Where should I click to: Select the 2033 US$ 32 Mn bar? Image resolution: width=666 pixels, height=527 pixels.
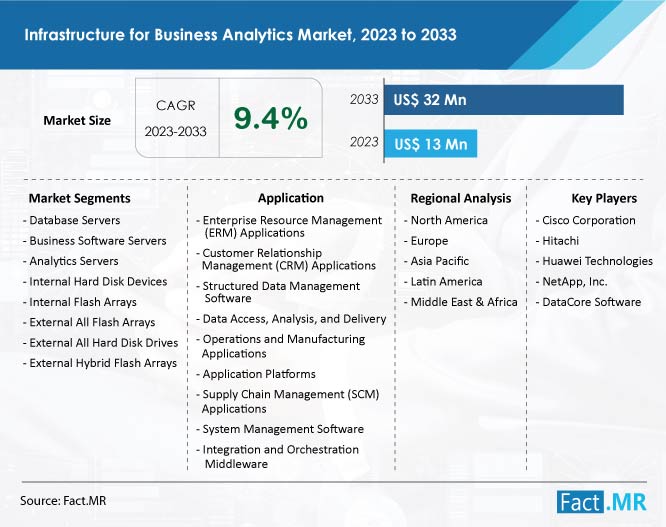(504, 100)
